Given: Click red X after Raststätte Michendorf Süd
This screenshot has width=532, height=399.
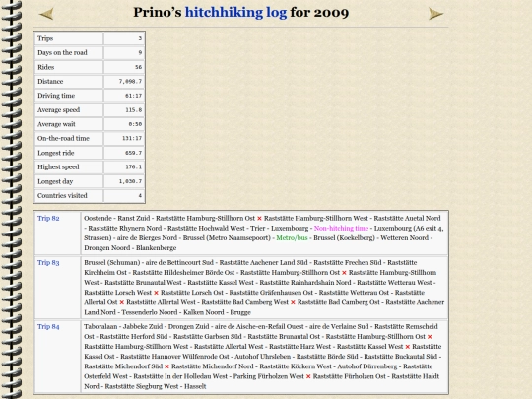Looking at the screenshot, I should coord(166,366).
